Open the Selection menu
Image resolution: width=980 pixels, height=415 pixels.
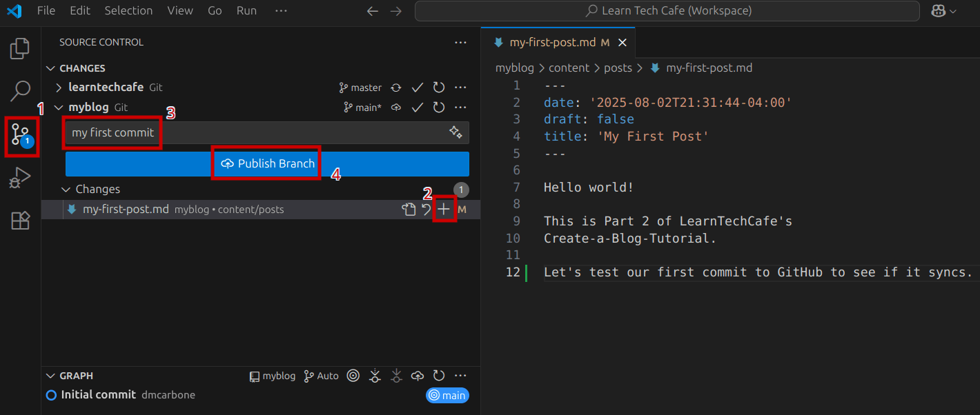click(x=128, y=11)
